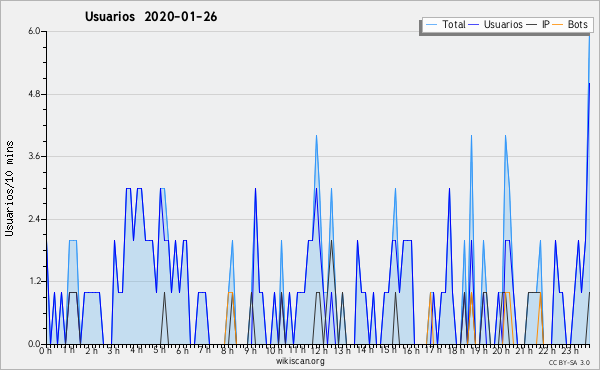600x370 pixels.
Task: Click the '12 h' x-axis label
Action: pos(319,351)
